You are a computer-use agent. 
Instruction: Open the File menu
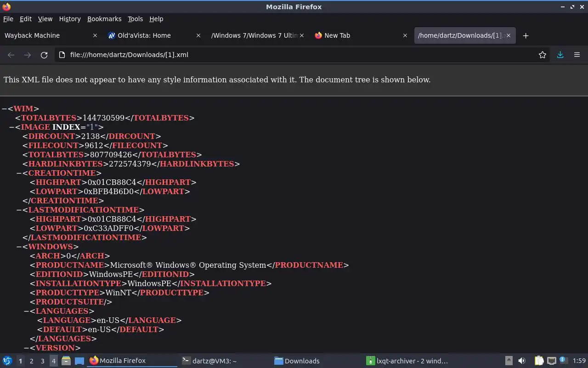tap(8, 19)
